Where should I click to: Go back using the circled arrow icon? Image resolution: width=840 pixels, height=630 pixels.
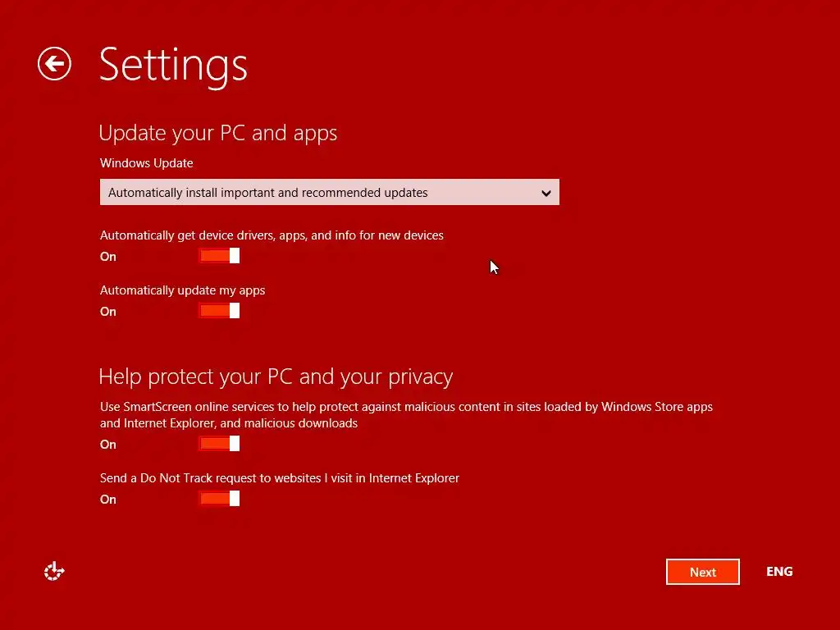(x=54, y=64)
